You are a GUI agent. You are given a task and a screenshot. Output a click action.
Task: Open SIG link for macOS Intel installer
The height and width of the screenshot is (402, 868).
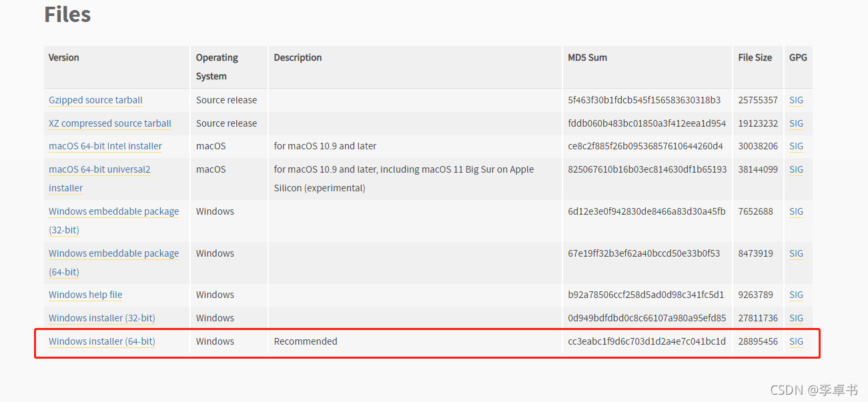796,146
